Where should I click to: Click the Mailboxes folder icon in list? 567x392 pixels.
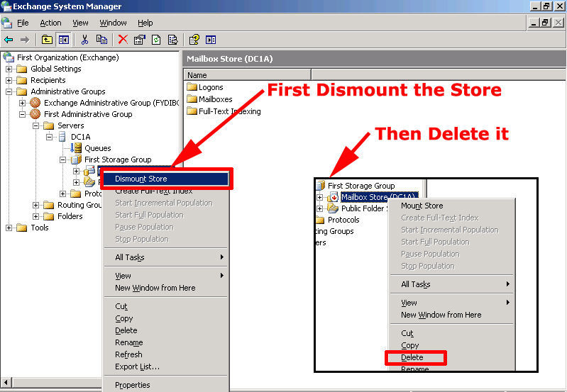[x=192, y=99]
